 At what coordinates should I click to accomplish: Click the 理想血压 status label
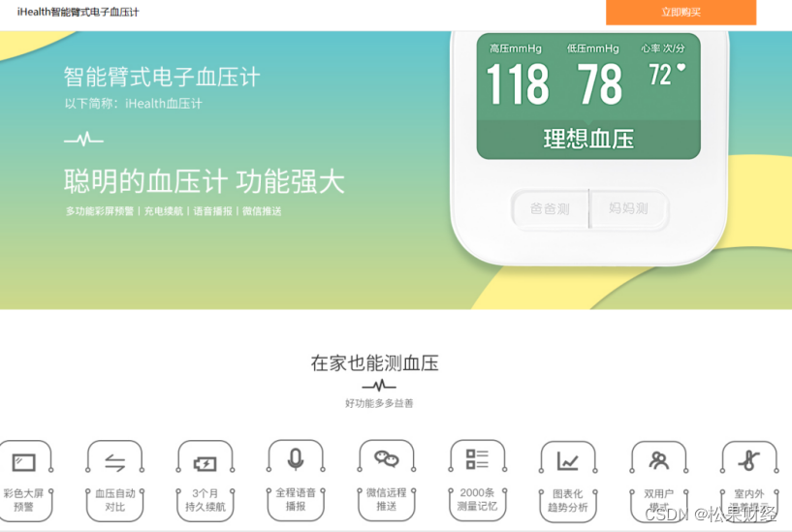[x=588, y=139]
